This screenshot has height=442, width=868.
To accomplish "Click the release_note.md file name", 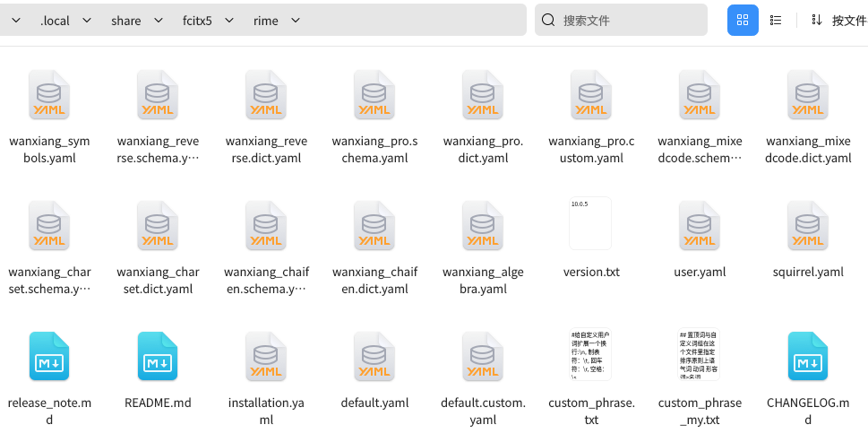I will coord(49,411).
